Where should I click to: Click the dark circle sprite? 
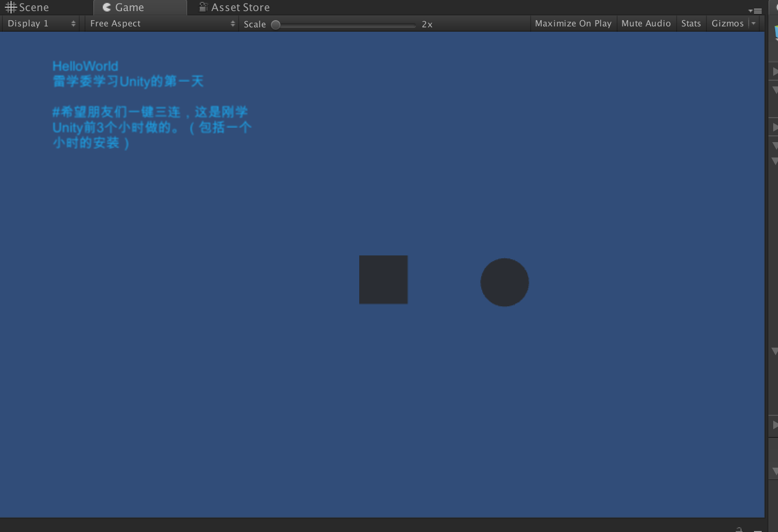coord(505,282)
